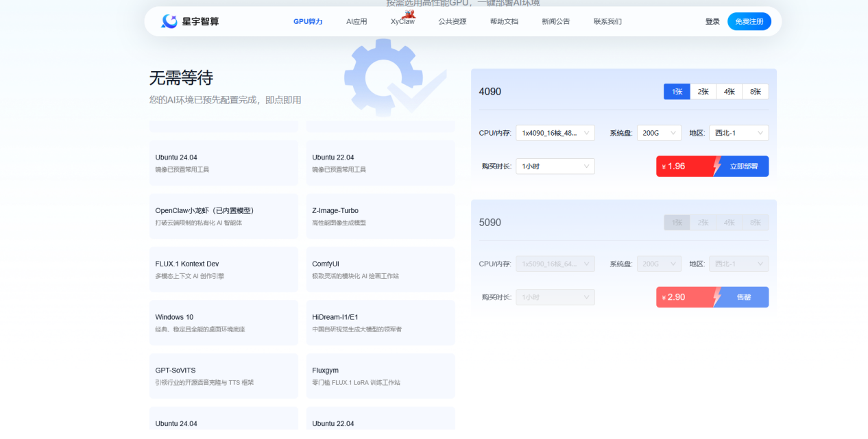Open 公共资源 in the navigation bar

(x=453, y=21)
